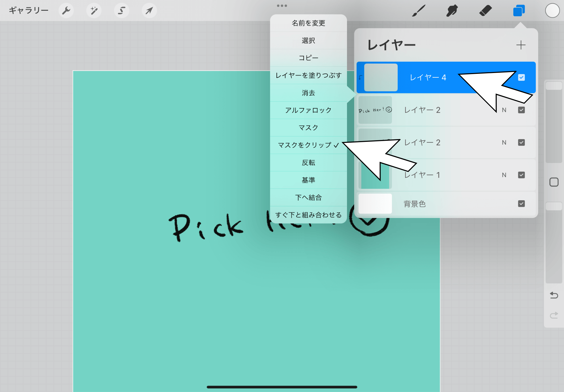
Task: Choose アルファロック from layer menu
Action: (308, 110)
